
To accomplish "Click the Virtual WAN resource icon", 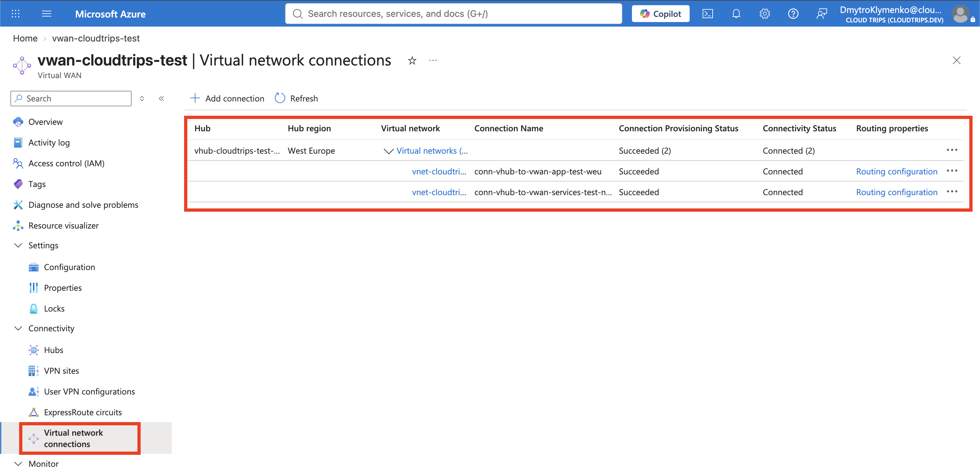I will 22,65.
